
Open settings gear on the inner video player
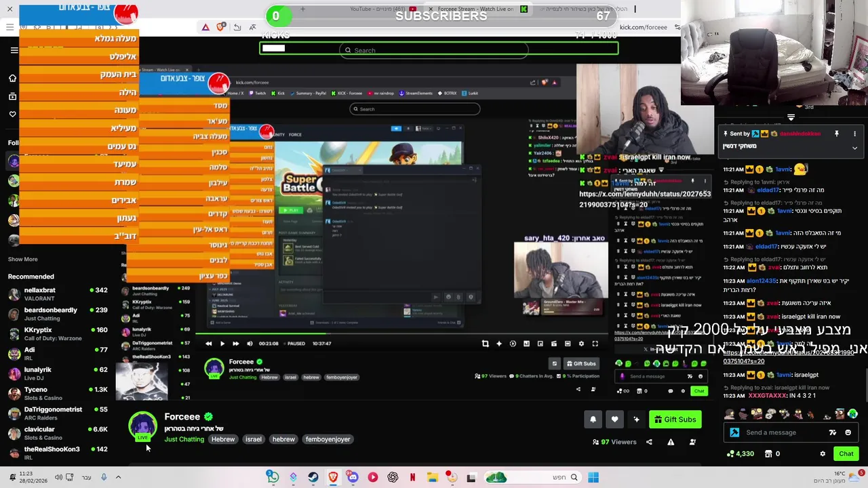click(x=581, y=344)
